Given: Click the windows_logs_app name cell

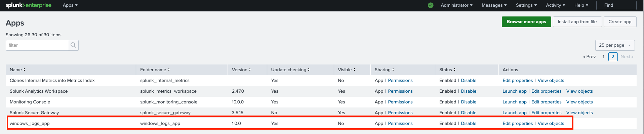Looking at the screenshot, I should coord(30,123).
